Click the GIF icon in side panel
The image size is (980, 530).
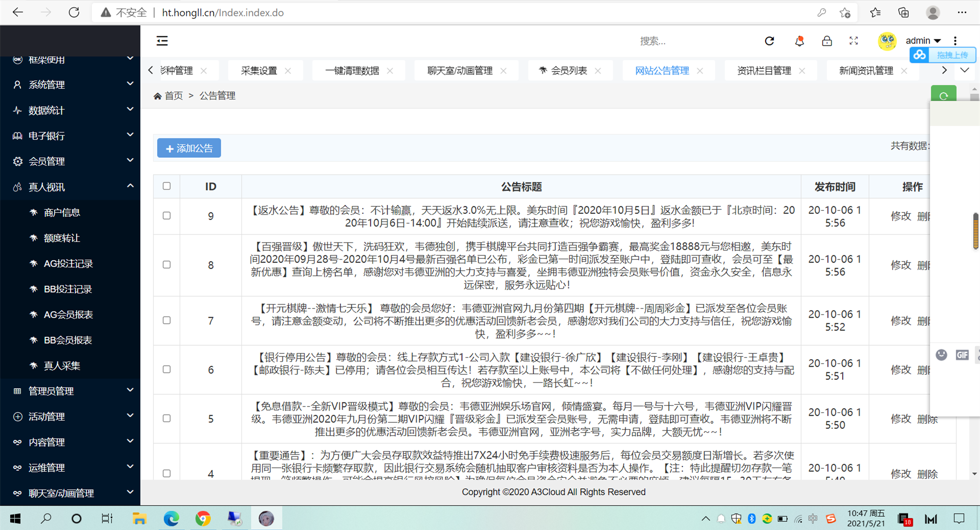(x=962, y=355)
